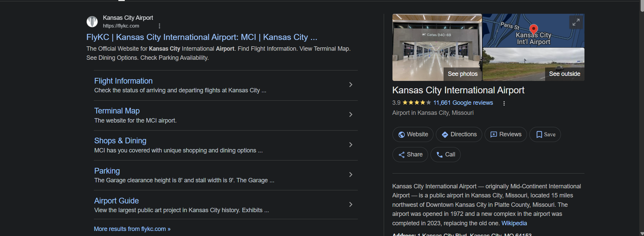Expand the Terminal Map chevron arrow
This screenshot has height=236, width=644.
[x=350, y=114]
